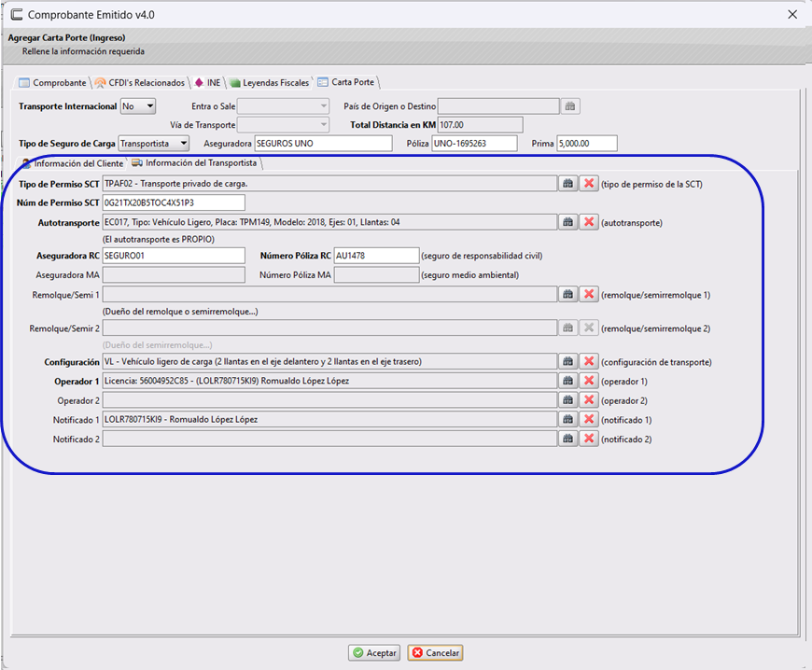Open the Leyendas Fiscales tab
Viewport: 812px width, 670px height.
tap(270, 83)
